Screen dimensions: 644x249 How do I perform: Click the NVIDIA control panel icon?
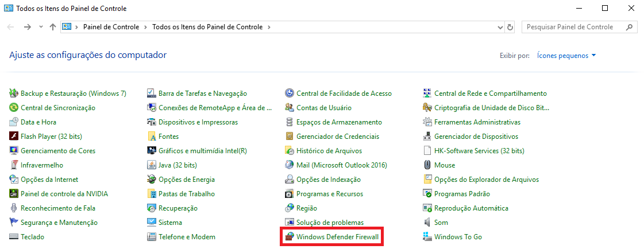(x=14, y=194)
